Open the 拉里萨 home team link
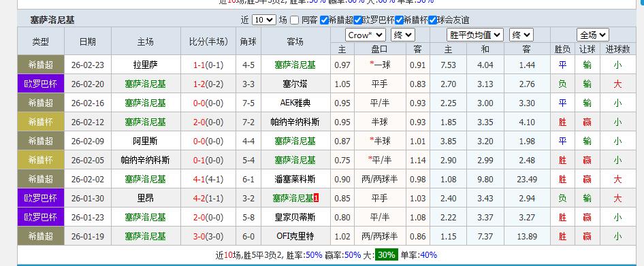 [x=146, y=65]
